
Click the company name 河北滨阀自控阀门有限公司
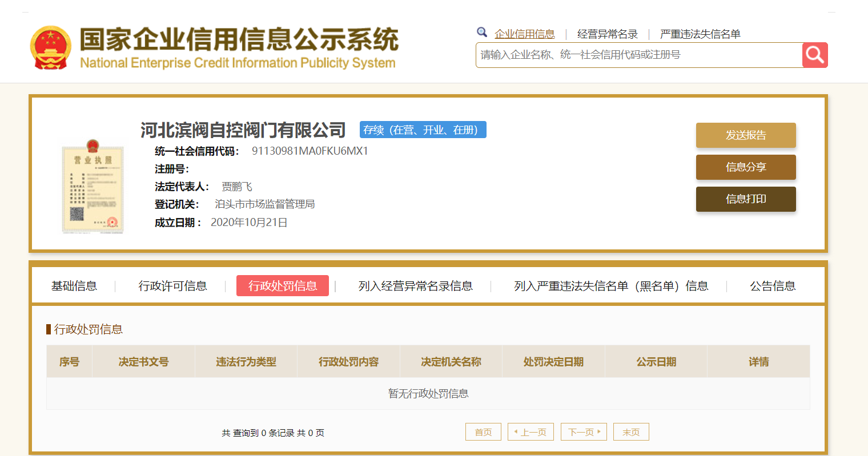[x=243, y=130]
